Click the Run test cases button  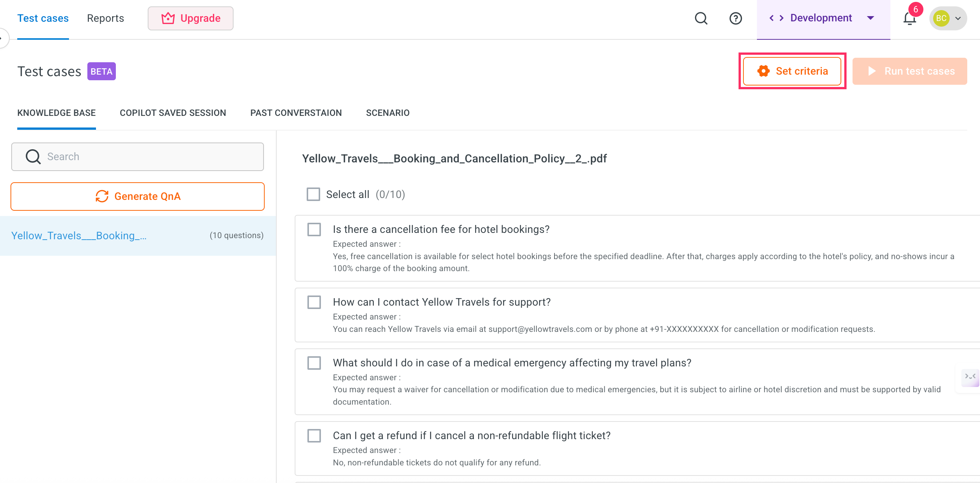[909, 71]
